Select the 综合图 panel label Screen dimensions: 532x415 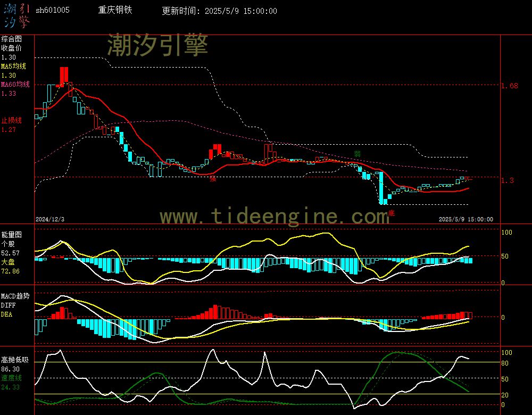tap(12, 39)
